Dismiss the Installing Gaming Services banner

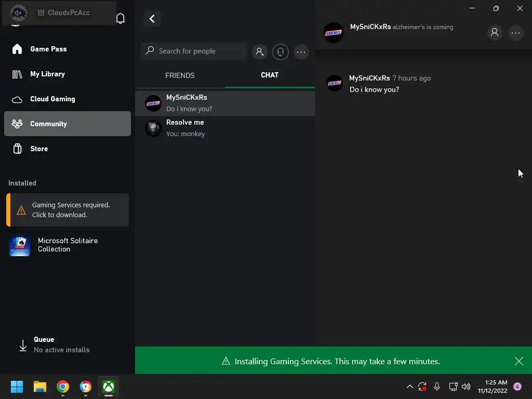519,361
